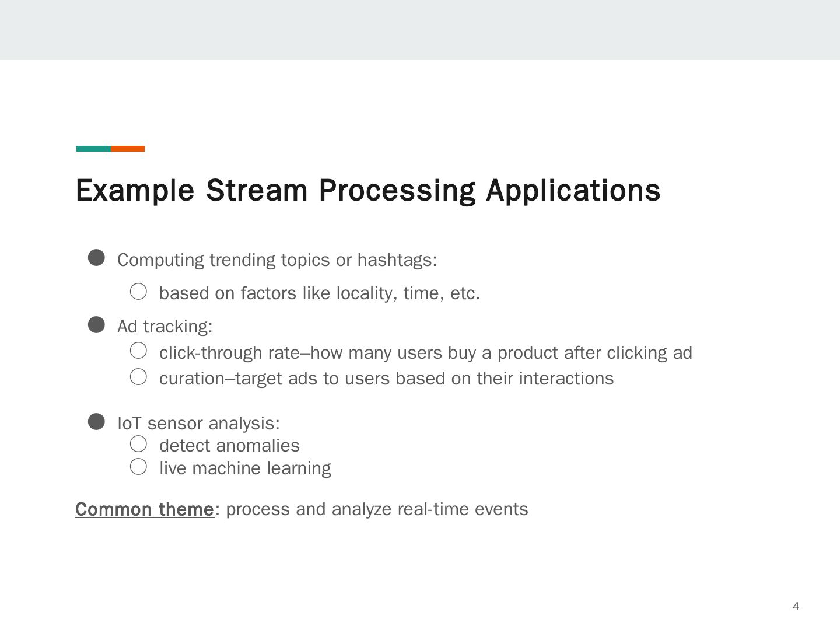Image resolution: width=840 pixels, height=630 pixels.
Task: Click hollow bullet beside detect anomalies
Action: pyautogui.click(x=138, y=444)
